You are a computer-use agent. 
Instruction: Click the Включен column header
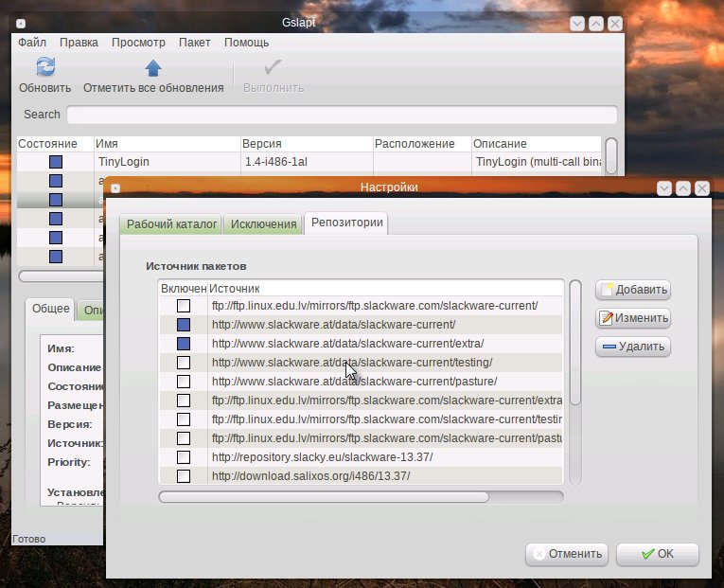click(183, 288)
